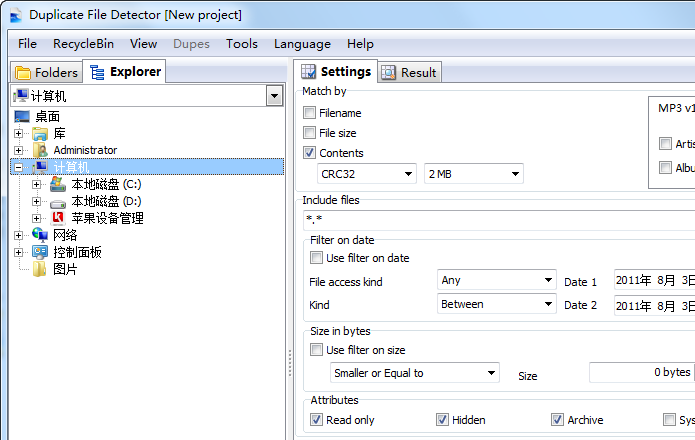Open the View menu
695x440 pixels.
[143, 44]
